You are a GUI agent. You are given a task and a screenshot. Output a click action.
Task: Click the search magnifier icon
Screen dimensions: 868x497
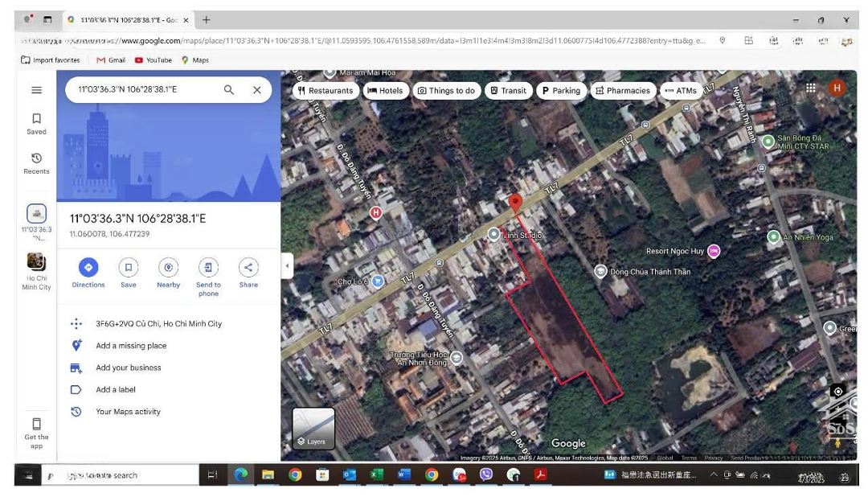[229, 90]
